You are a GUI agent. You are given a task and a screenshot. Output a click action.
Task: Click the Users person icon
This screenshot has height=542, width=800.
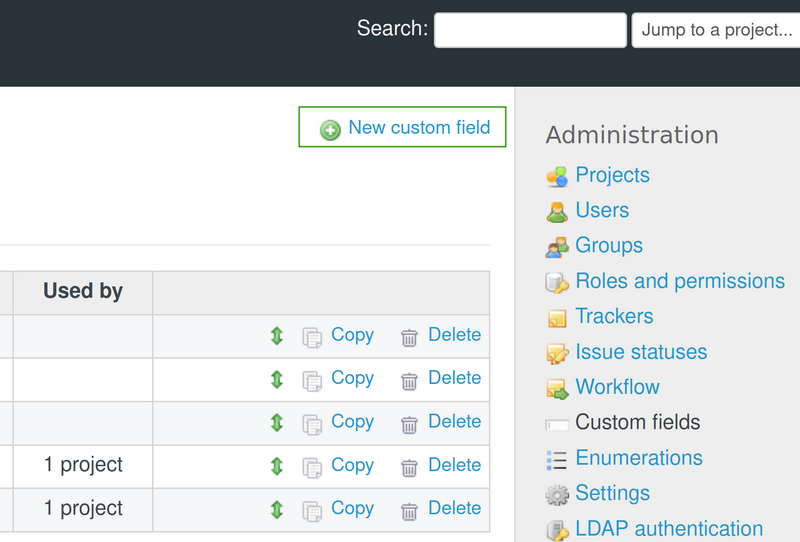point(557,211)
